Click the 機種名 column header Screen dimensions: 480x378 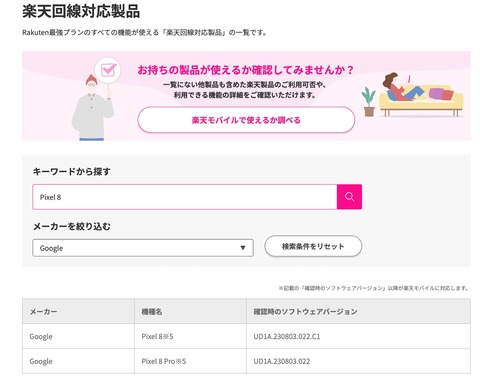click(190, 311)
